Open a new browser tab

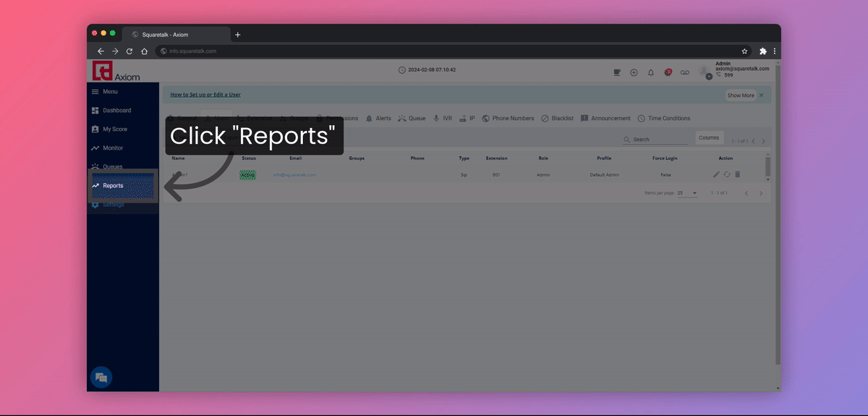click(238, 35)
